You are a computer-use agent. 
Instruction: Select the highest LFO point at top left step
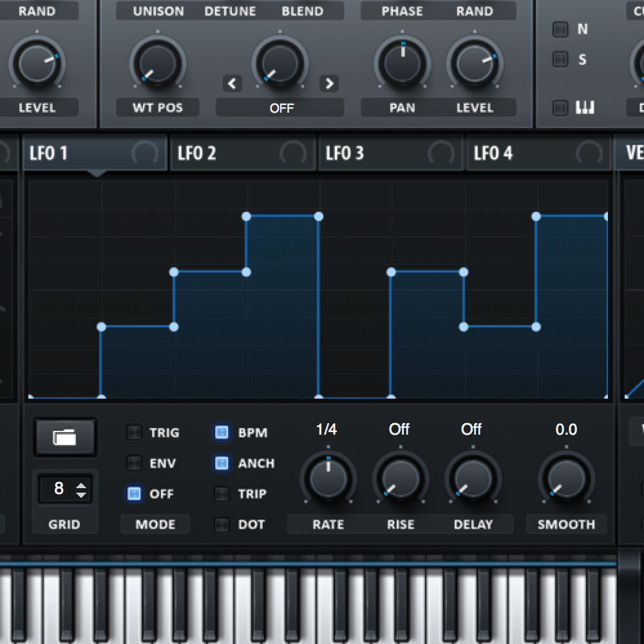pos(247,216)
